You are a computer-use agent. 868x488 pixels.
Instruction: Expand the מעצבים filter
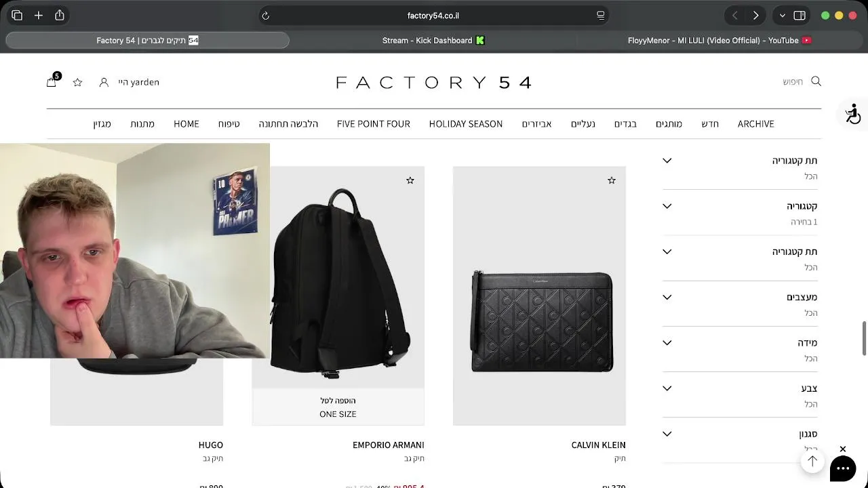click(740, 304)
